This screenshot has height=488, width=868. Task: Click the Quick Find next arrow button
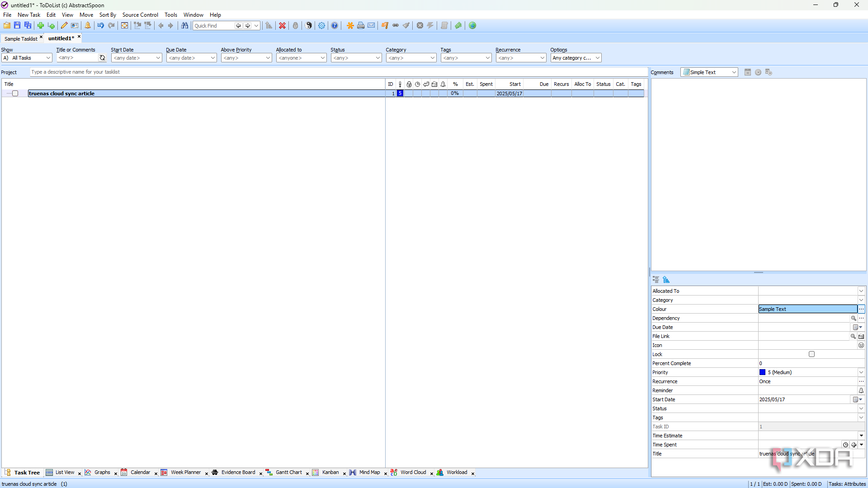(248, 26)
